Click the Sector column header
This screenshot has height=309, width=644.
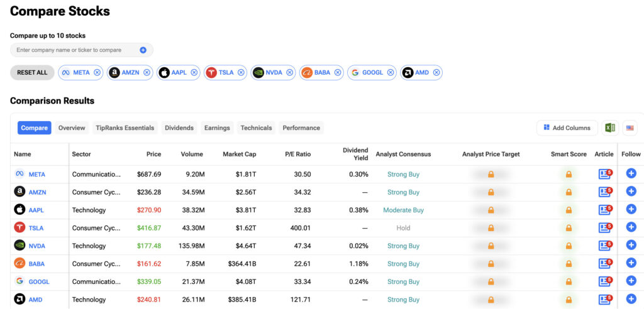click(x=81, y=154)
